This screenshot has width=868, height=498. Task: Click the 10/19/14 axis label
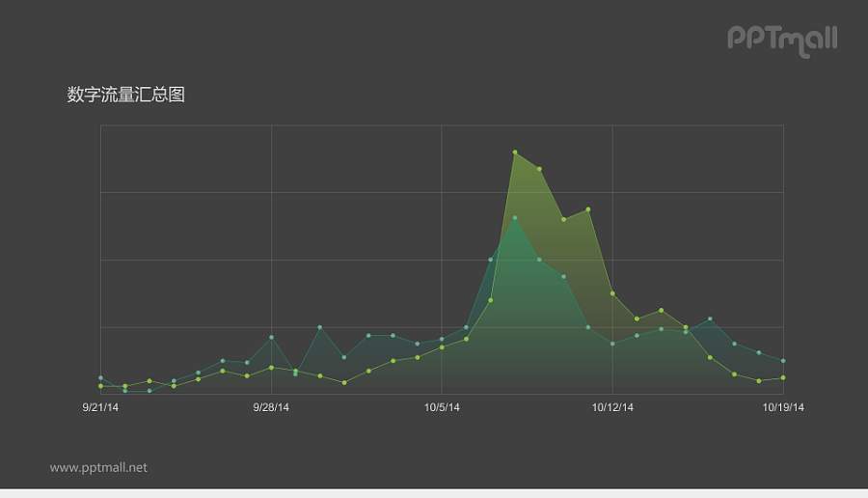coord(783,407)
